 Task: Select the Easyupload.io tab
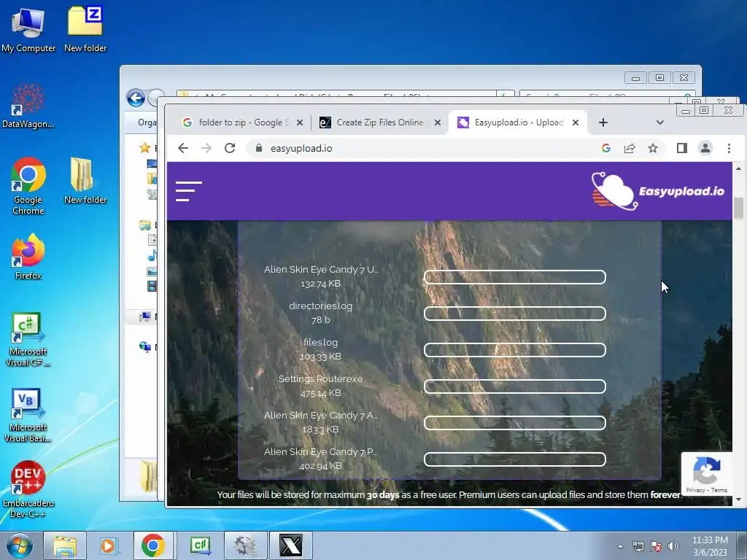point(519,122)
